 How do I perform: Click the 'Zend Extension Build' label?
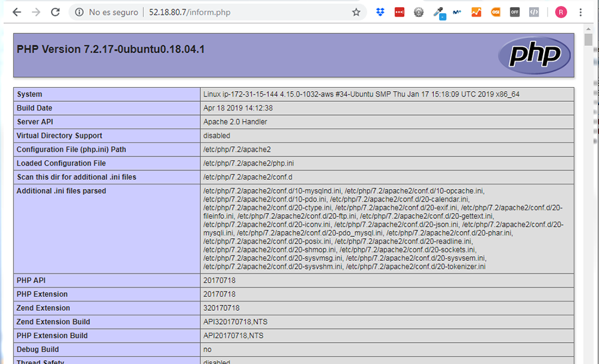(x=53, y=321)
